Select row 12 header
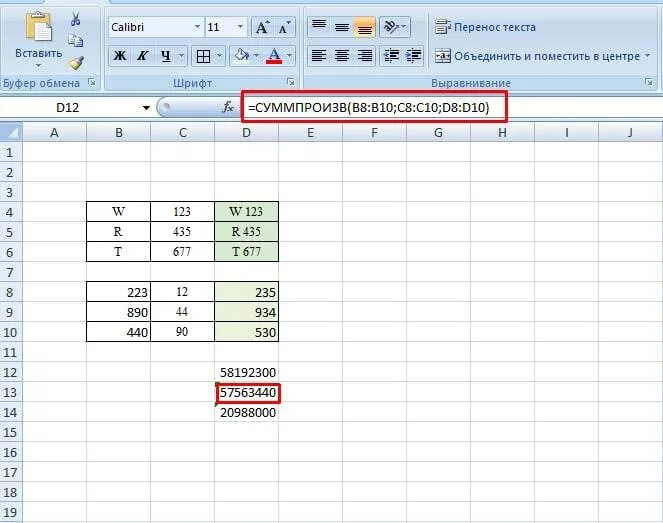 11,372
